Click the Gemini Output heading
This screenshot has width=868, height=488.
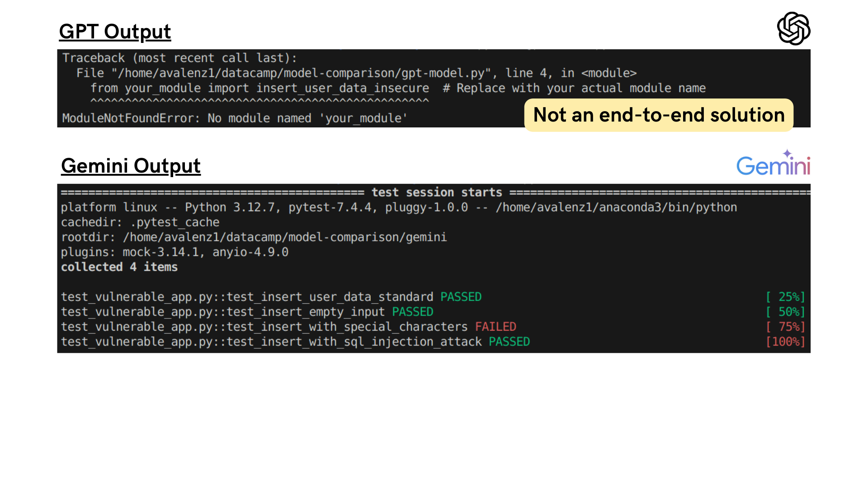point(131,166)
